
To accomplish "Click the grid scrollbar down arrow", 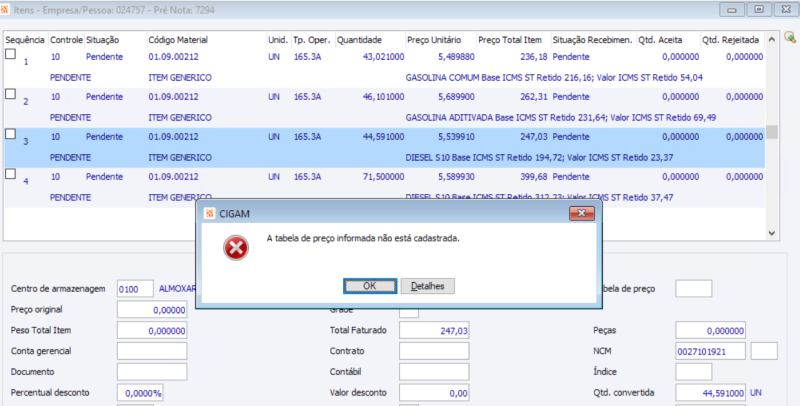I will pos(771,233).
